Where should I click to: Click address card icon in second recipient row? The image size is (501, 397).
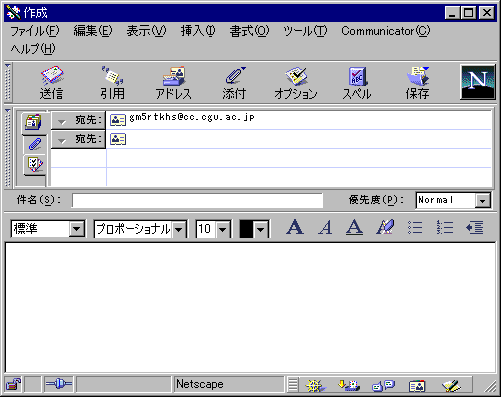[118, 139]
